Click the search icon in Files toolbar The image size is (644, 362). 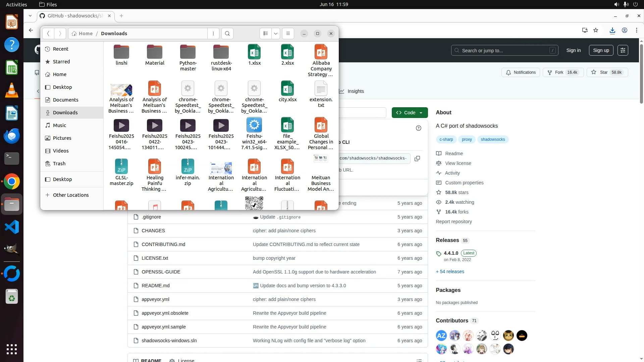coord(227,34)
